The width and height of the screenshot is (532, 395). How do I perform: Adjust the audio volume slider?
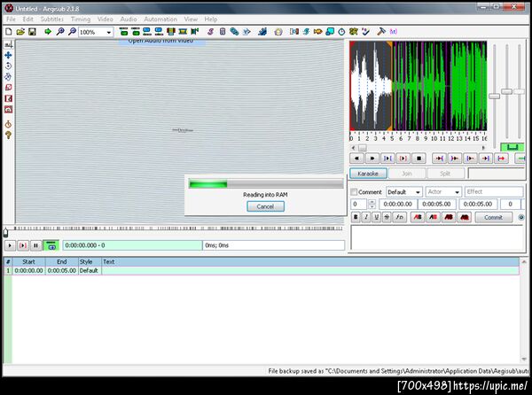[519, 91]
